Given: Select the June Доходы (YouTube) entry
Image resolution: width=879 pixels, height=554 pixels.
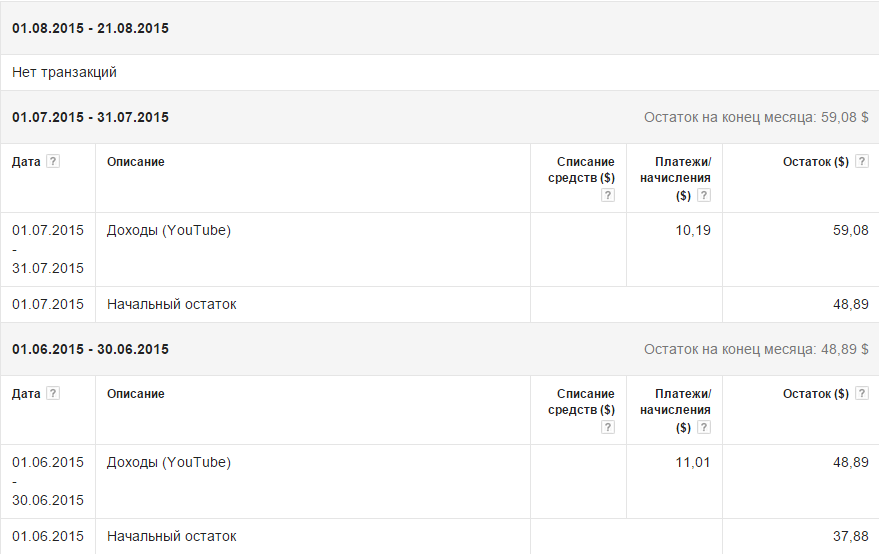Looking at the screenshot, I should [x=169, y=462].
